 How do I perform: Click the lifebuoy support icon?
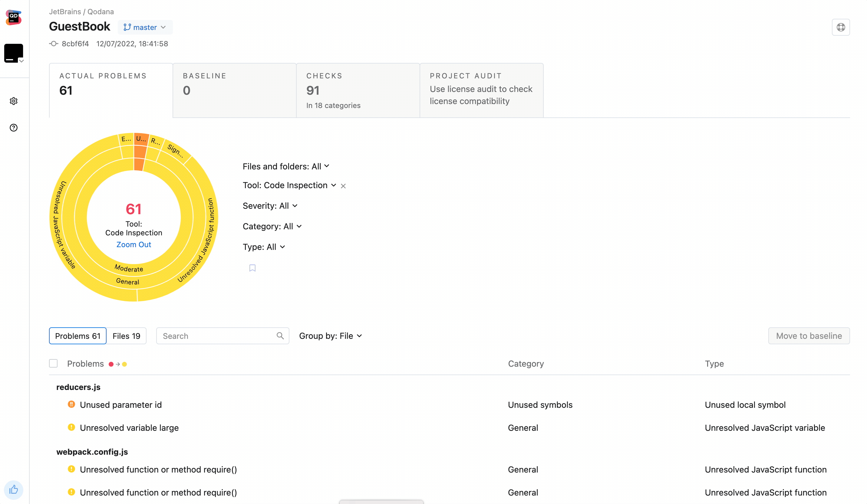pos(840,27)
